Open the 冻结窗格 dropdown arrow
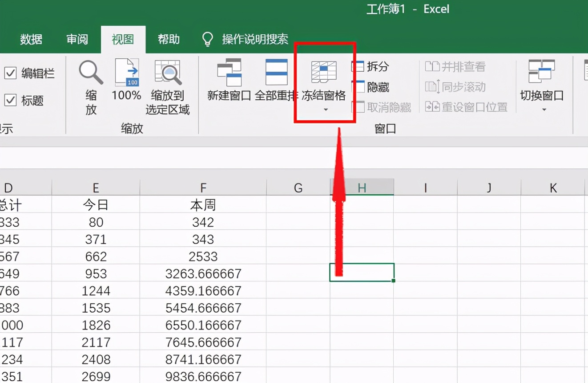The width and height of the screenshot is (588, 383). (x=325, y=109)
